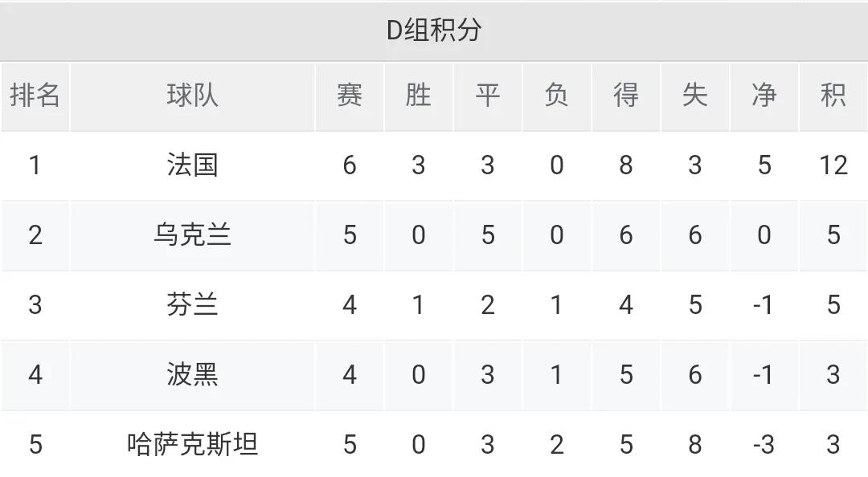Click 乌克兰's rank number 2

click(x=35, y=235)
